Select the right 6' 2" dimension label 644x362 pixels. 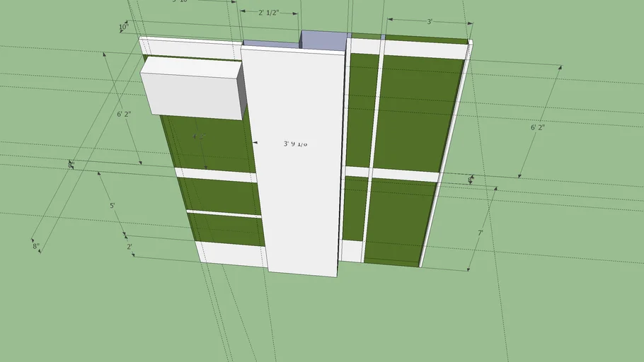coord(539,127)
